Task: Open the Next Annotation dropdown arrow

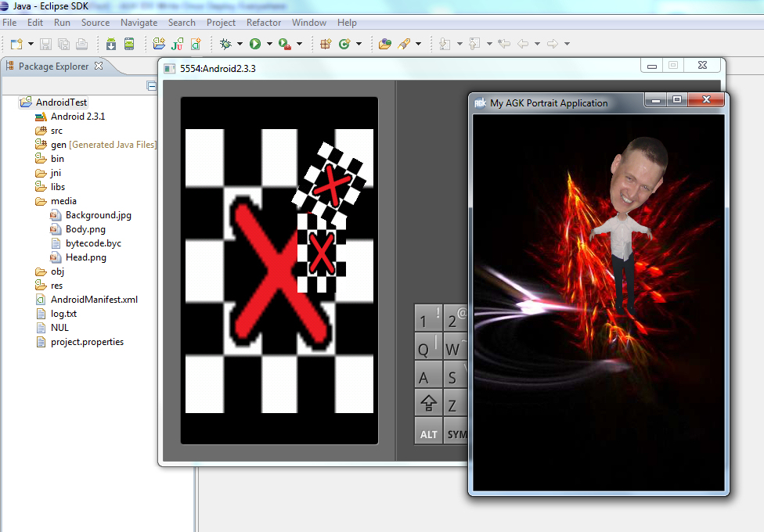Action: (459, 44)
